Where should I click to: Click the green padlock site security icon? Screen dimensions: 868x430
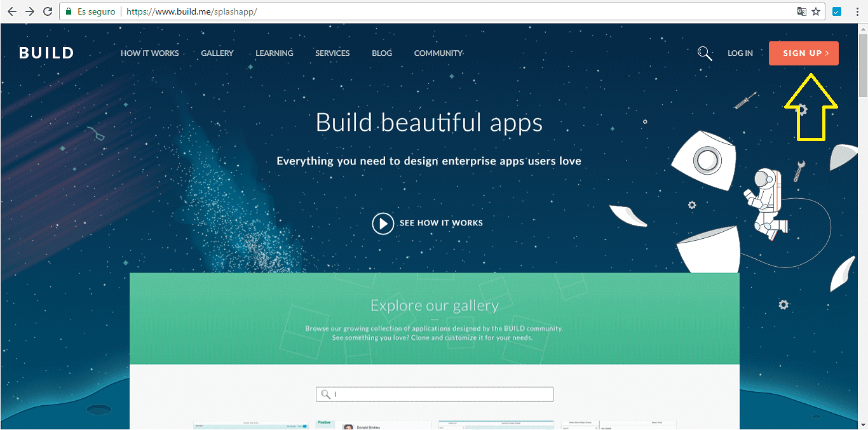click(69, 11)
